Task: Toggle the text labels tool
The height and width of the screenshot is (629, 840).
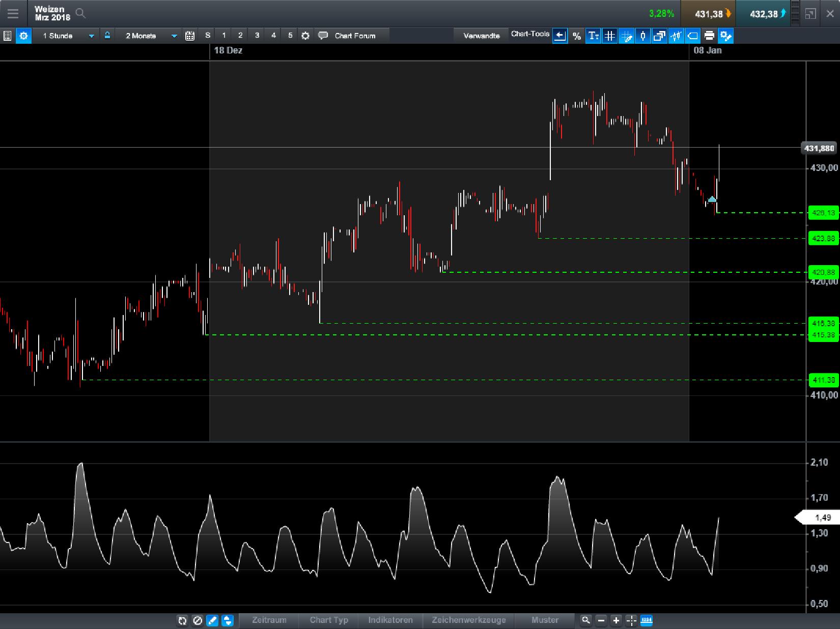Action: pos(593,36)
